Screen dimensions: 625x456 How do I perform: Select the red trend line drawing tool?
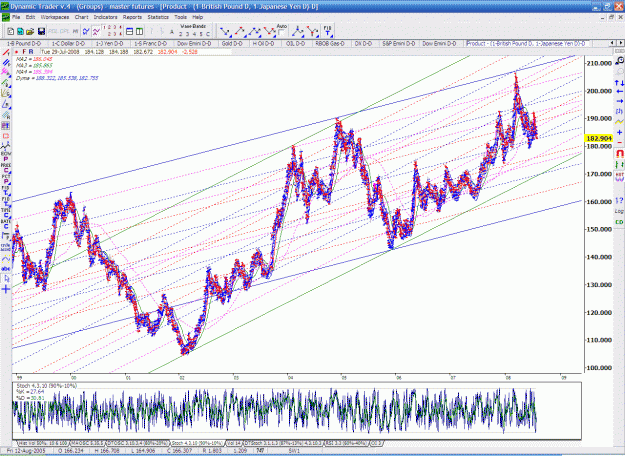pyautogui.click(x=6, y=53)
